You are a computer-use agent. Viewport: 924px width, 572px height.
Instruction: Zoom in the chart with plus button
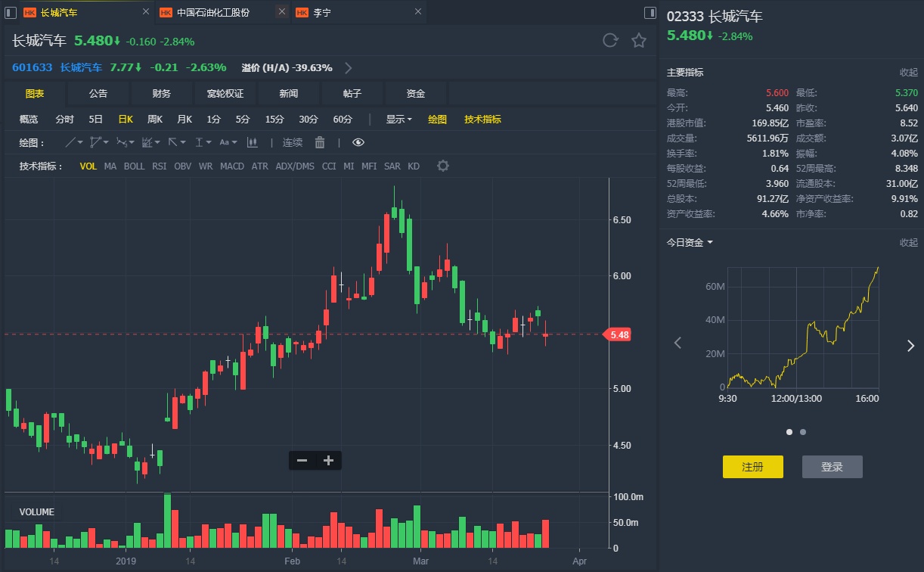(328, 460)
